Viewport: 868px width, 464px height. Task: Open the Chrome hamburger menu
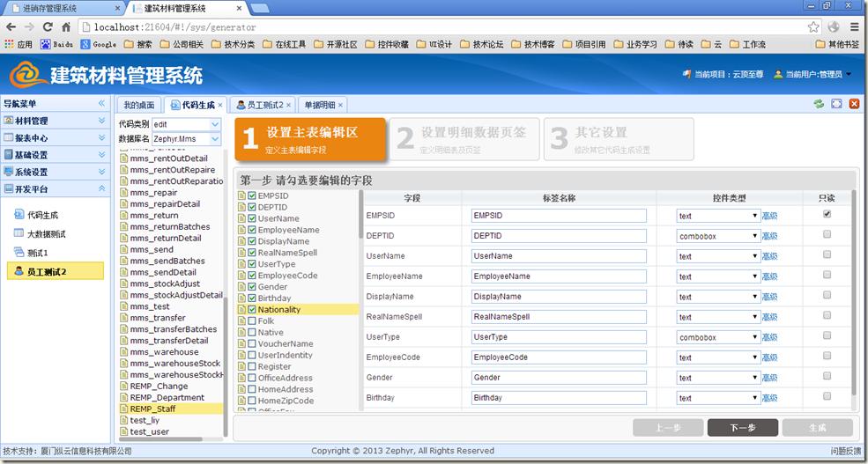tap(854, 27)
